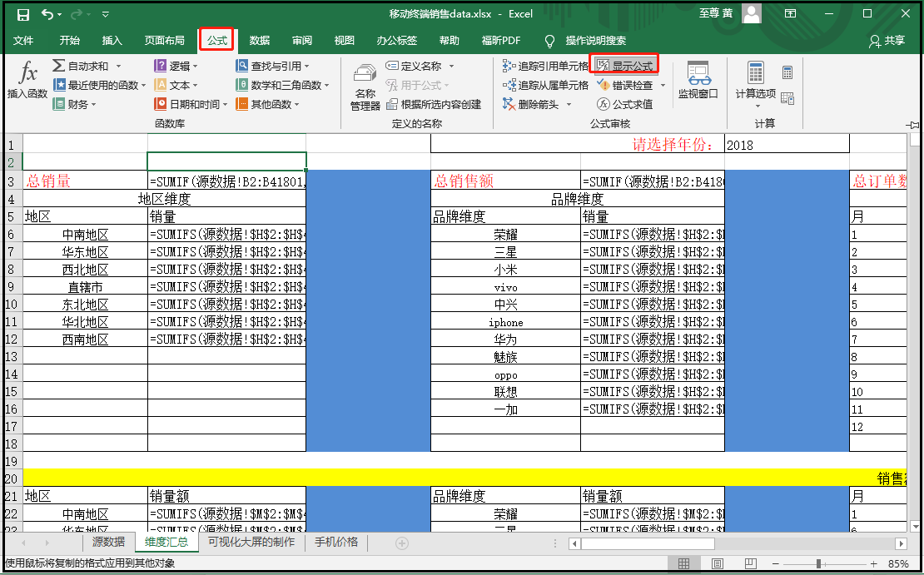Collapse the ribbon pin icon
The height and width of the screenshot is (575, 924).
coord(913,124)
